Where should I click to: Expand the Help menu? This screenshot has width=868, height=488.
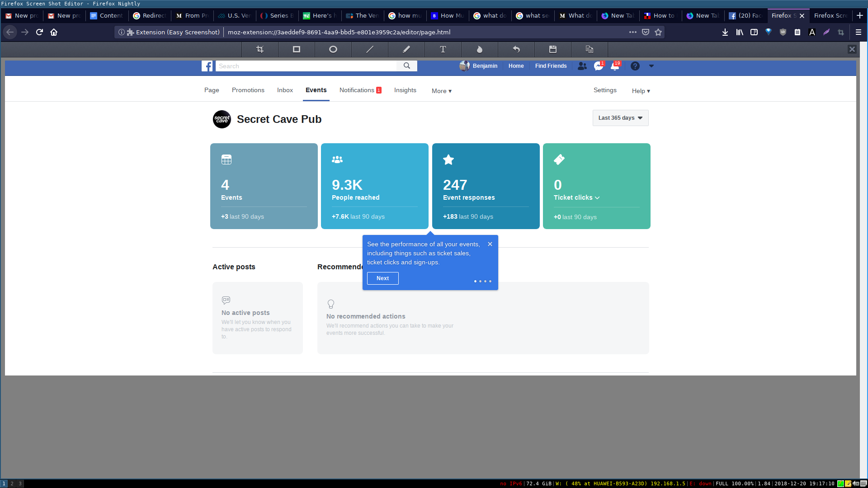click(x=641, y=91)
